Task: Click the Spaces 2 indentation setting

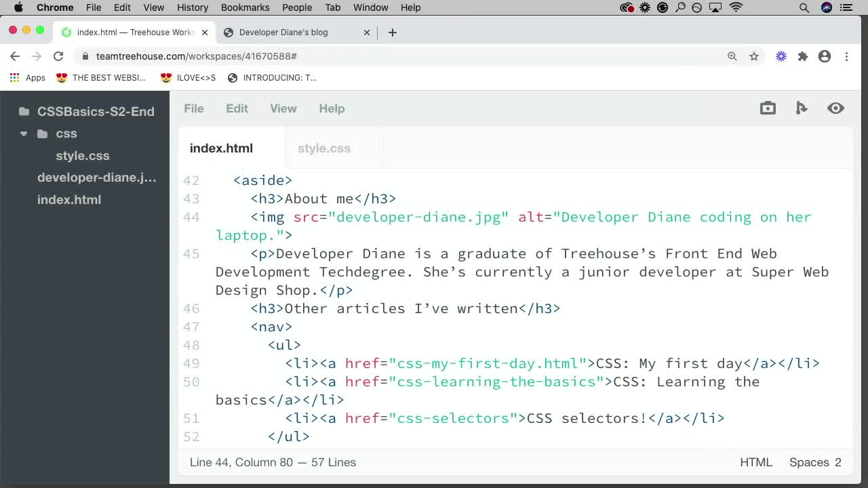Action: 814,462
